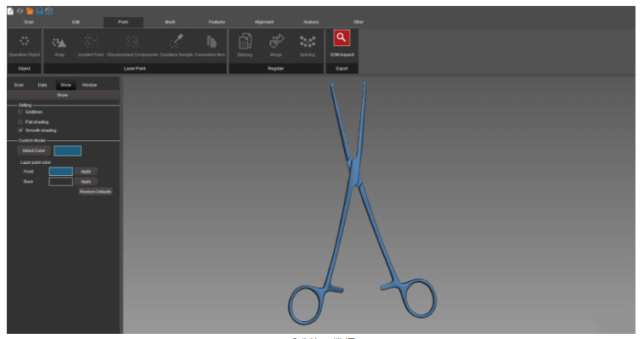Open the Edit ribbon tab
The height and width of the screenshot is (339, 644).
click(76, 22)
